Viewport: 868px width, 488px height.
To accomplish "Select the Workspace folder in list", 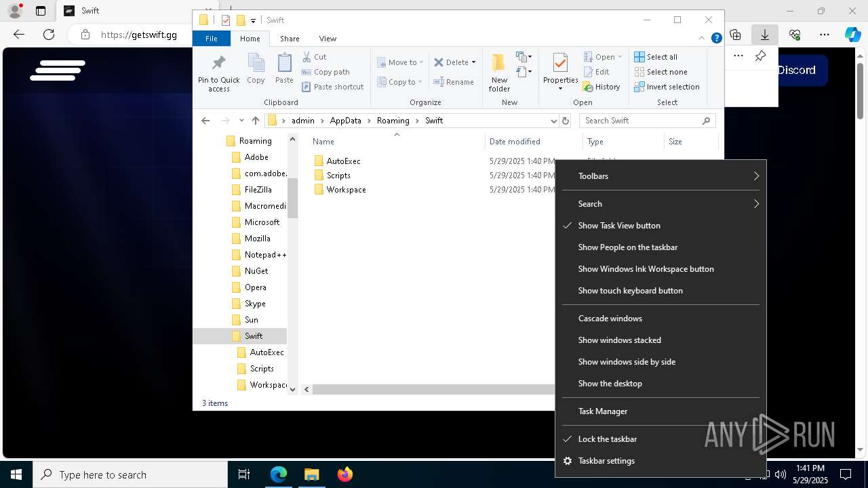I will coord(346,190).
